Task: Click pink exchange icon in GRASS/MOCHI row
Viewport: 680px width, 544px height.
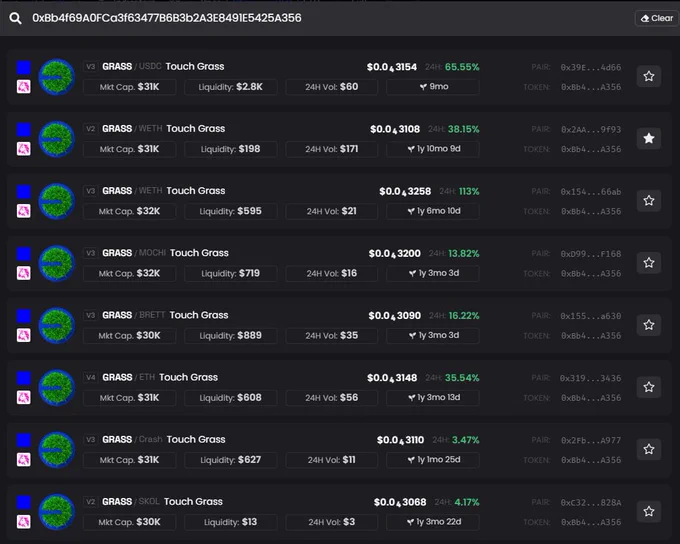Action: 23,273
